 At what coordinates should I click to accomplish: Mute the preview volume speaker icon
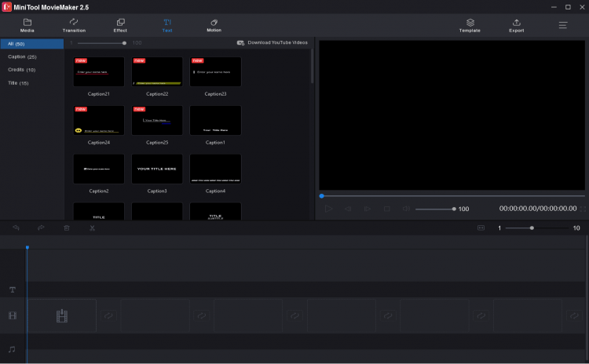(406, 209)
